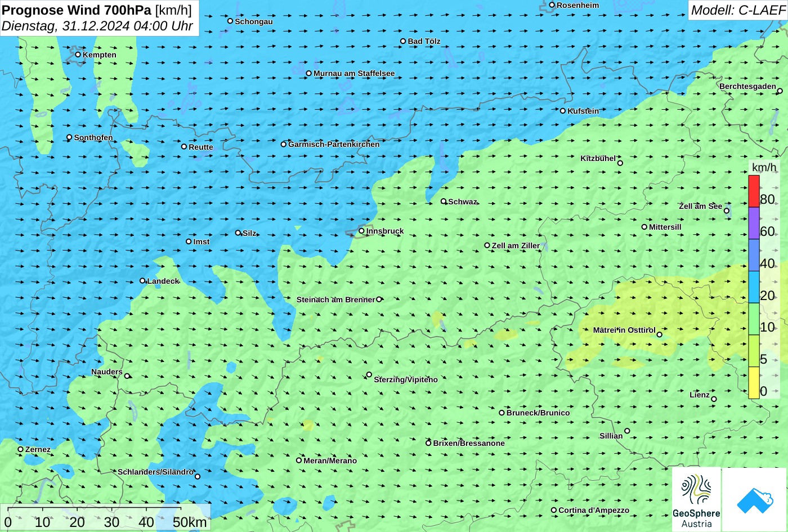Screen dimensions: 788x532
Task: Select the Zernez marker circle
Action: tap(21, 449)
